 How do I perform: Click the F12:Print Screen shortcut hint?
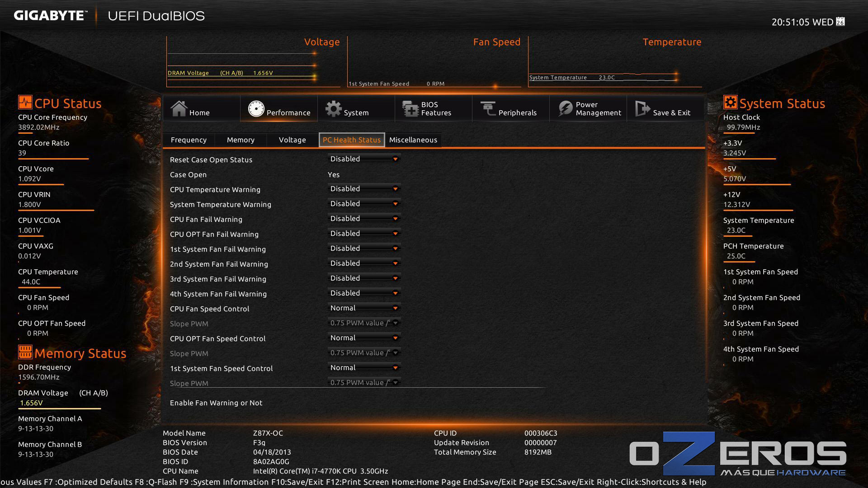click(x=357, y=482)
